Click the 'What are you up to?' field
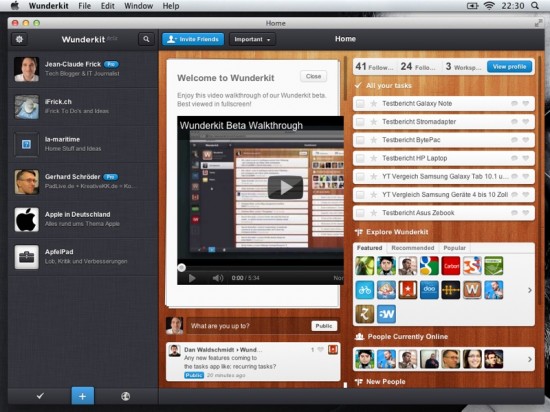 pyautogui.click(x=248, y=326)
